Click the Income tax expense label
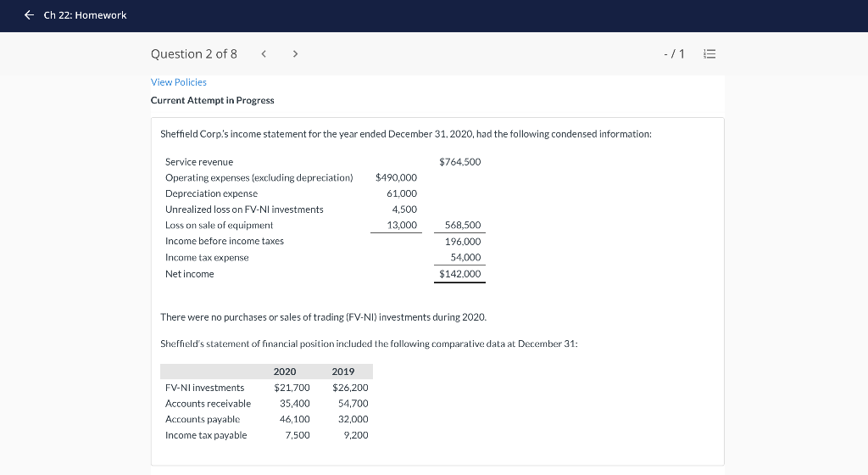The width and height of the screenshot is (868, 475). tap(207, 257)
